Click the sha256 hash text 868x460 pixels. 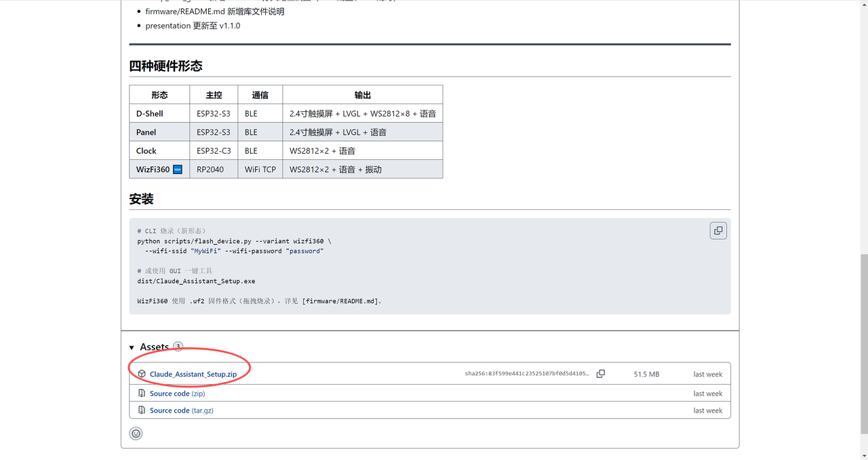click(x=527, y=374)
